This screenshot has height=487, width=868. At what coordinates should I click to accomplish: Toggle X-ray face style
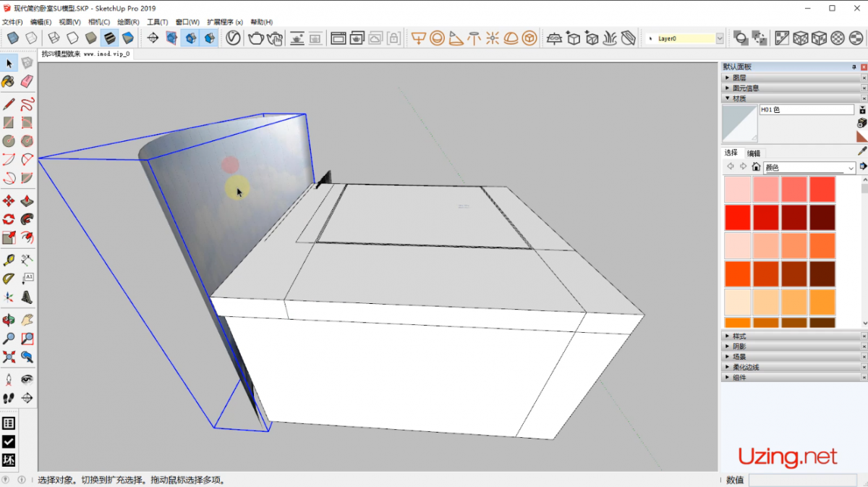pyautogui.click(x=13, y=38)
